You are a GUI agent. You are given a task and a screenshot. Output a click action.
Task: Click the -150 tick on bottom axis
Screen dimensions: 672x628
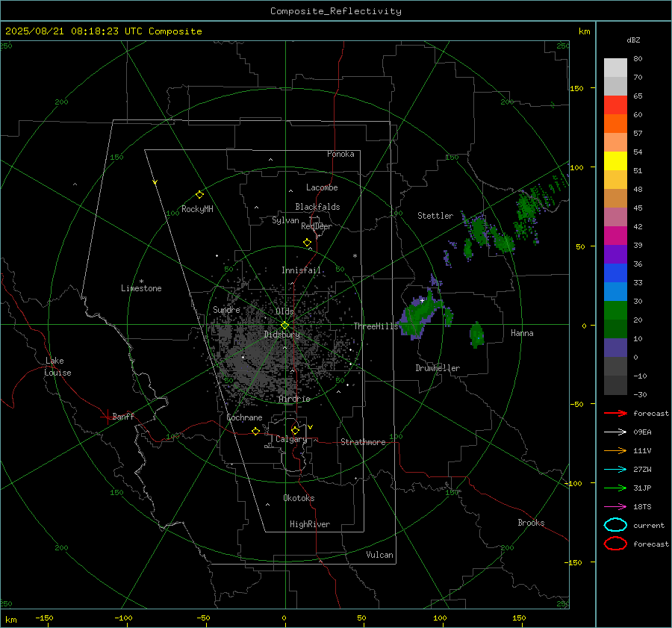44,618
